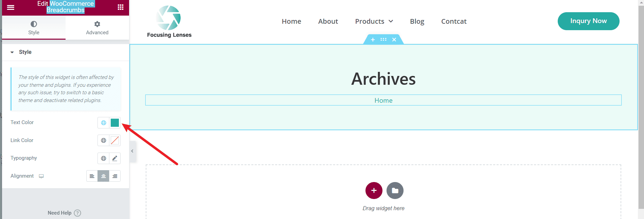Image resolution: width=644 pixels, height=219 pixels.
Task: Switch to the Advanced tab
Action: pyautogui.click(x=97, y=28)
